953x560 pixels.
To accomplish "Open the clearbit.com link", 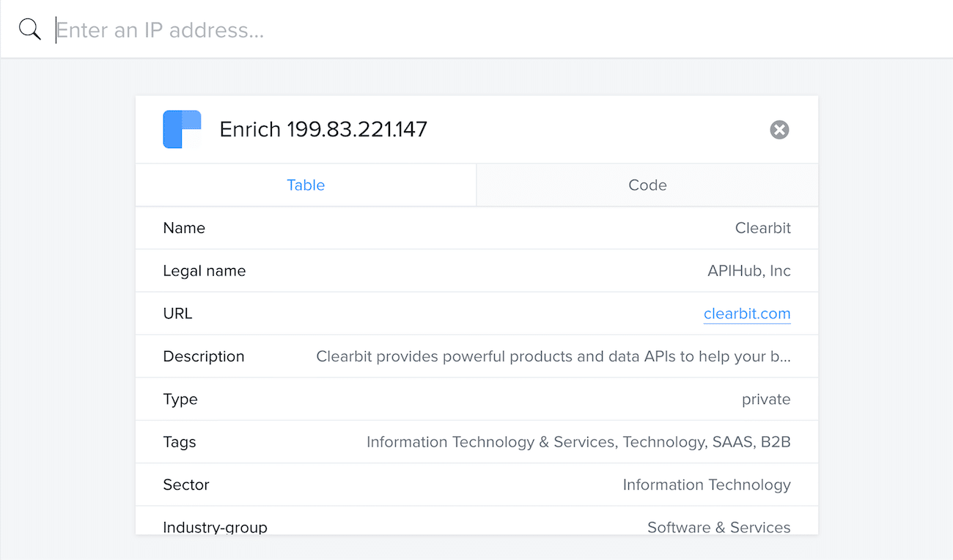I will pos(747,314).
